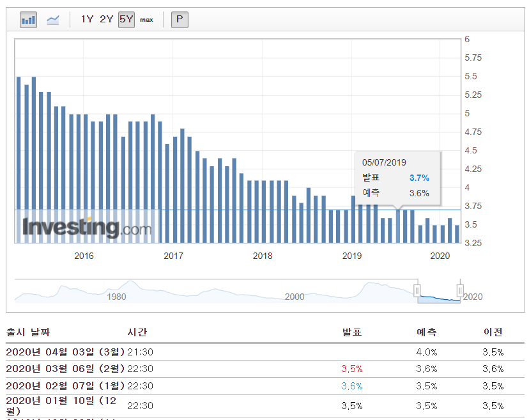Screen dimensions: 529x420
Task: Click the blue 3.6% actual value
Action: tap(352, 386)
